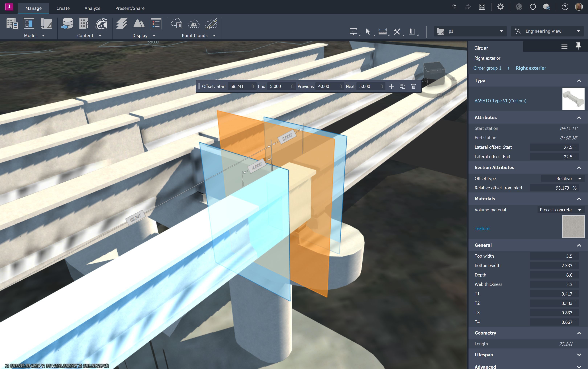Change Offset type from Relative dropdown
The image size is (588, 369).
[562, 178]
